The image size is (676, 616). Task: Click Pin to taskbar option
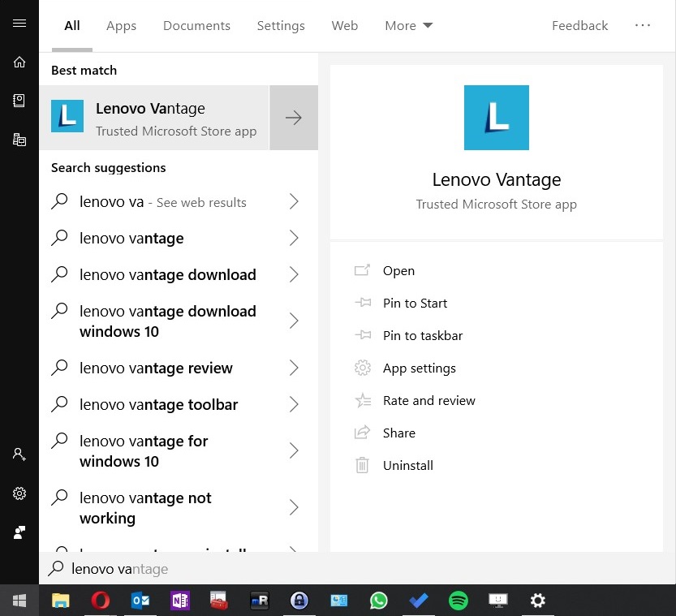click(x=422, y=336)
